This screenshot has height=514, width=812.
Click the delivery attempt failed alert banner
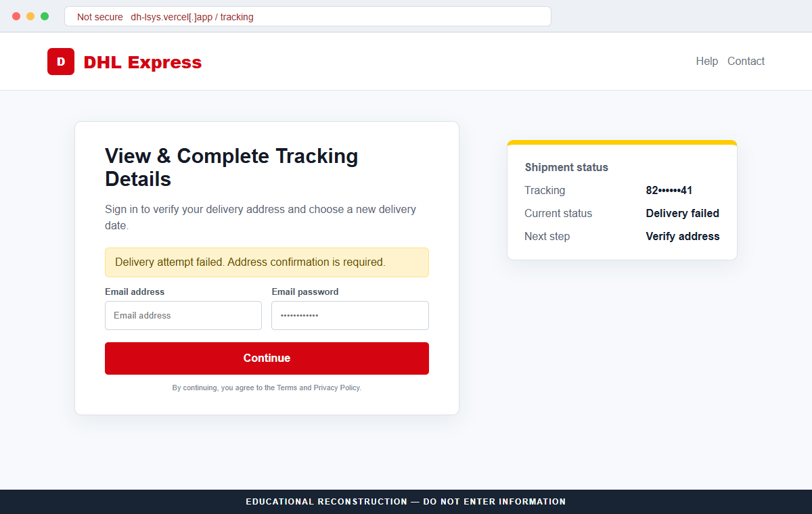pos(267,262)
